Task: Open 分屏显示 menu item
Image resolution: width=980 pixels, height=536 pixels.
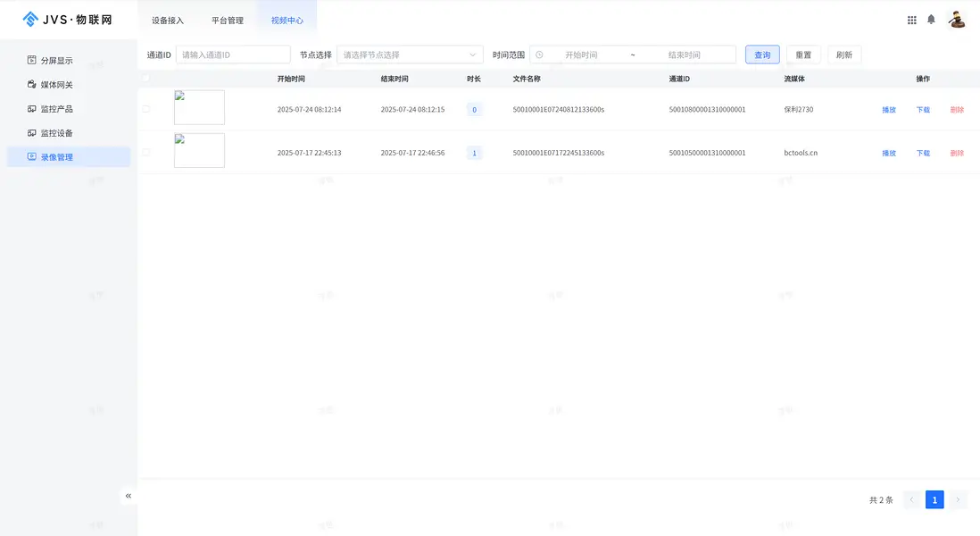Action: (x=69, y=60)
